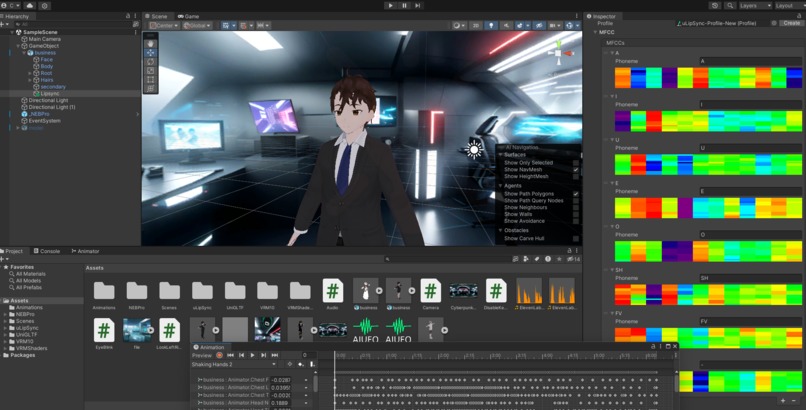Toggle hidden objects visibility in Scene toolbar

(539, 25)
